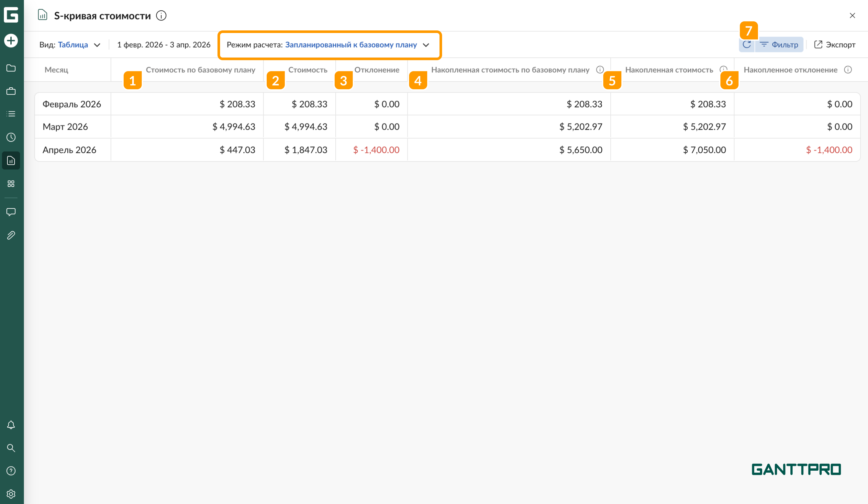Viewport: 868px width, 504px height.
Task: Click the refresh icon next to Фильтр
Action: [747, 45]
